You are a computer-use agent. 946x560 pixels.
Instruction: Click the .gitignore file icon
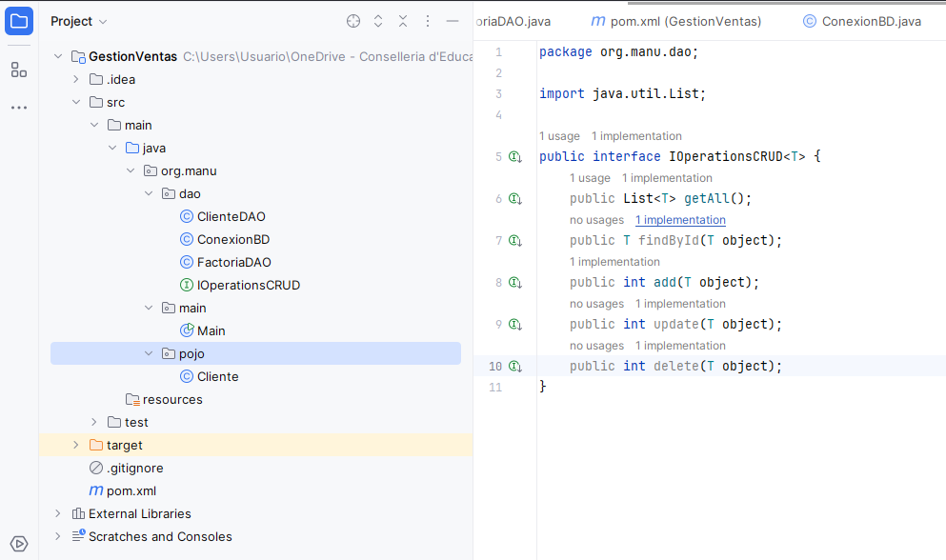point(96,469)
